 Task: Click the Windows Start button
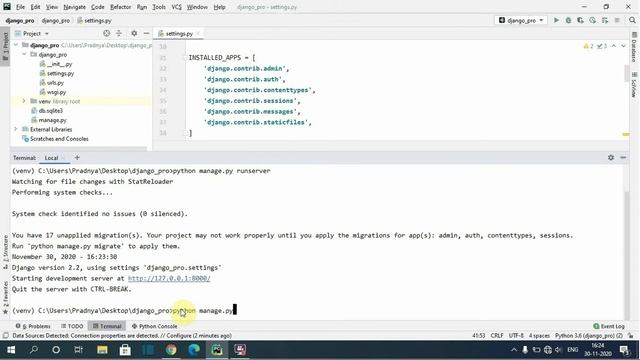coord(11,350)
